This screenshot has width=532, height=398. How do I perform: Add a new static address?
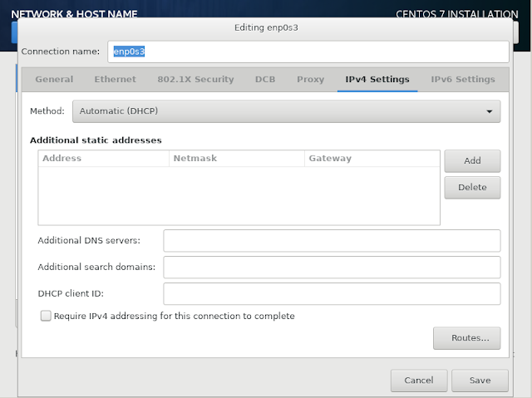[472, 160]
